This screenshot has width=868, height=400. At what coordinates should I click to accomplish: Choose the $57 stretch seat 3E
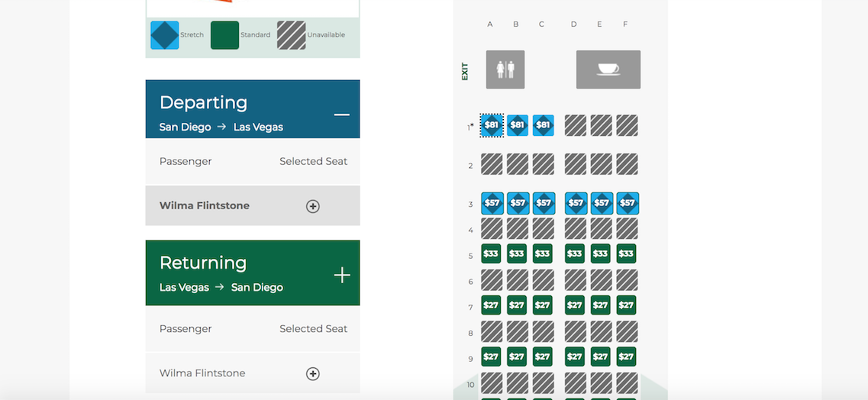[602, 203]
